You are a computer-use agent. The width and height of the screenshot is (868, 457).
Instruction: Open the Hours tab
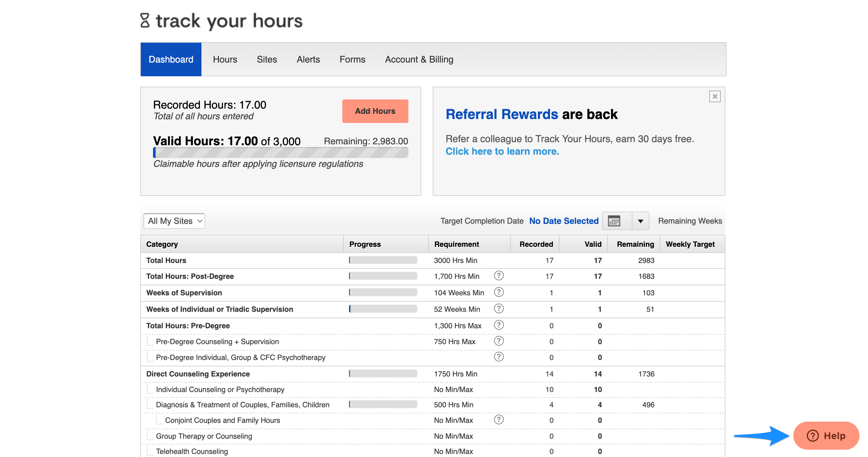click(x=225, y=59)
